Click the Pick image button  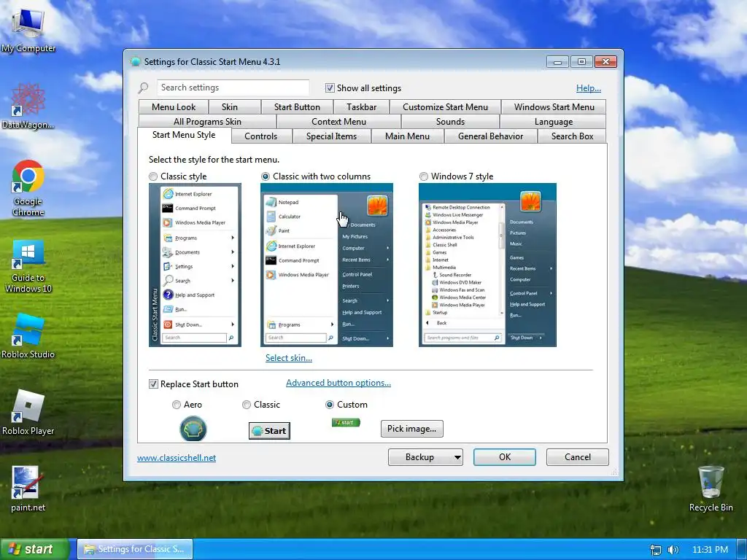tap(412, 429)
